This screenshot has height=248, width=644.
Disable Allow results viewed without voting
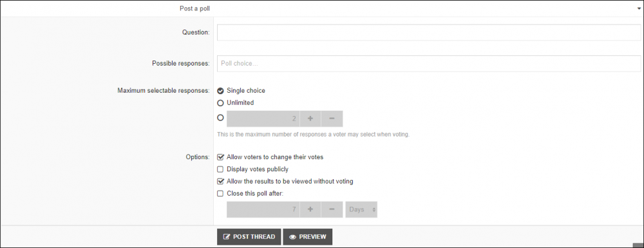click(x=220, y=181)
